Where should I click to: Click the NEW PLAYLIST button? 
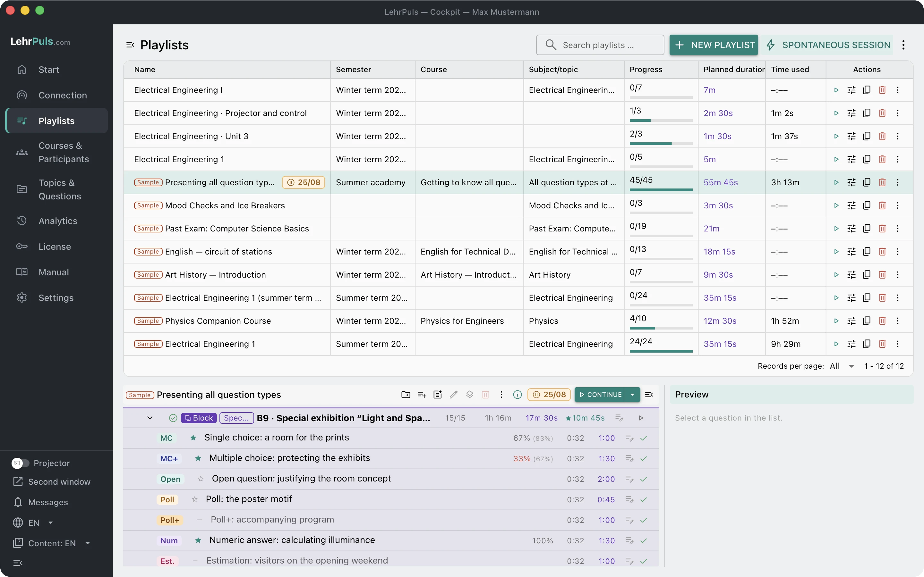[x=714, y=45]
